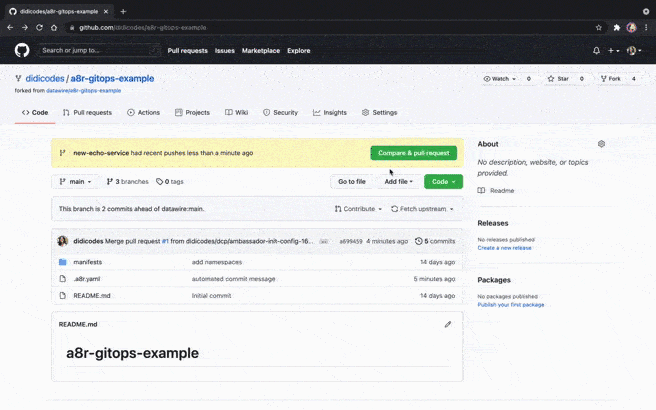This screenshot has width=656, height=410.
Task: Focus the browser address bar
Action: (x=335, y=28)
